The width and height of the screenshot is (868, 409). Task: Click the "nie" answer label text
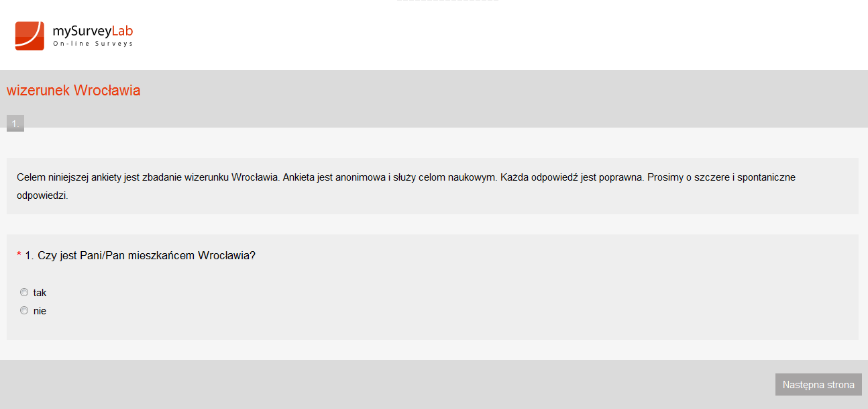[x=40, y=311]
